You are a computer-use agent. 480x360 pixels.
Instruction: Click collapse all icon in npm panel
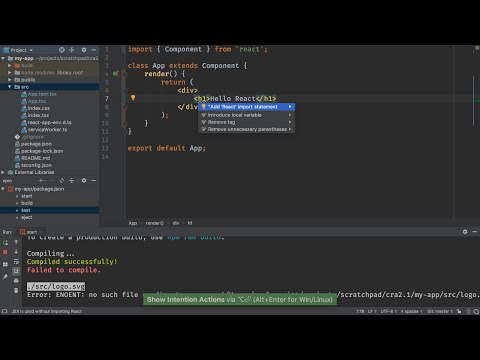(x=72, y=180)
